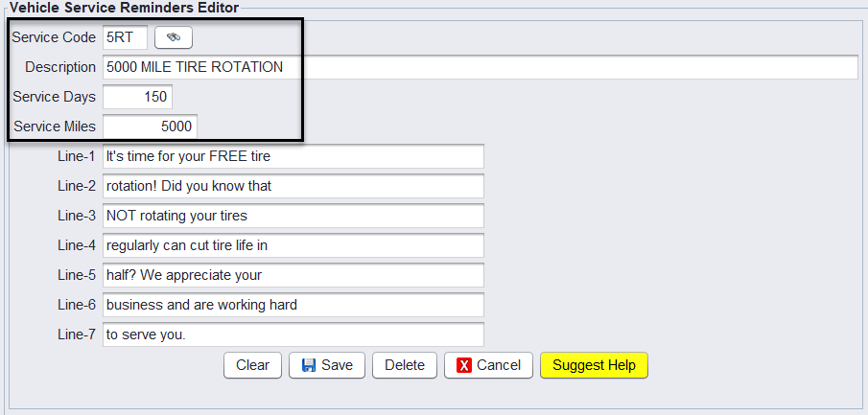Focus the Line-5 reminder text field
Screen dimensions: 868x415
click(293, 275)
